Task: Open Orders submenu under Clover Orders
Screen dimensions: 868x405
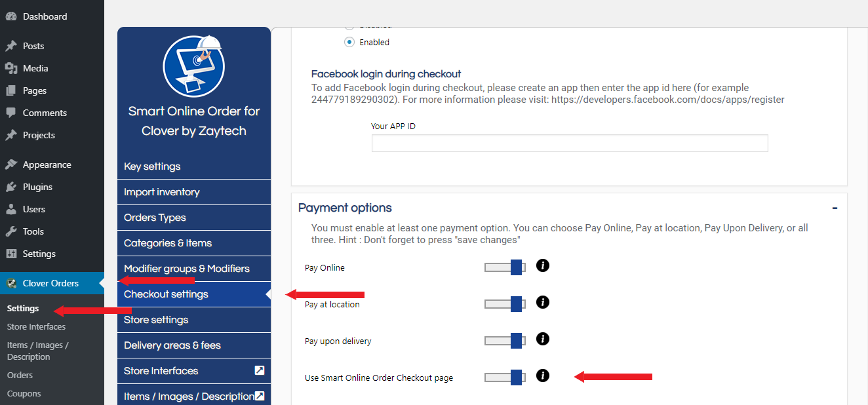Action: pyautogui.click(x=20, y=375)
